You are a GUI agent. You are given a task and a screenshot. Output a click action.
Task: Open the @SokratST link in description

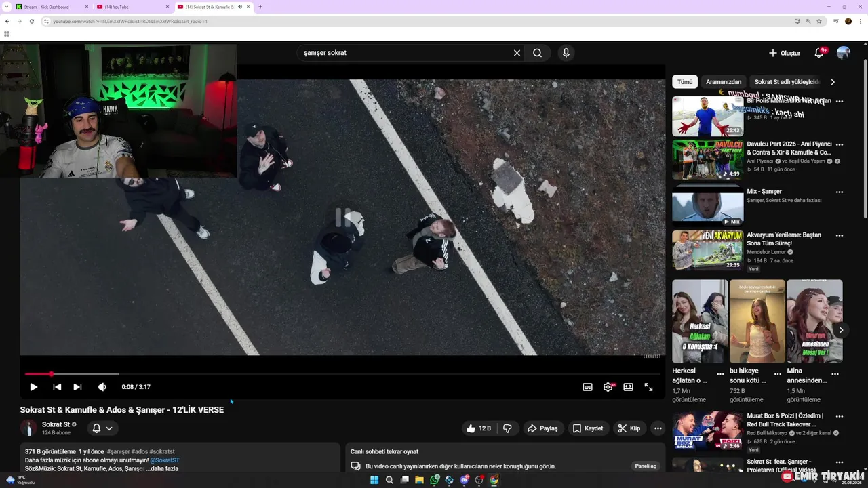pos(165,460)
